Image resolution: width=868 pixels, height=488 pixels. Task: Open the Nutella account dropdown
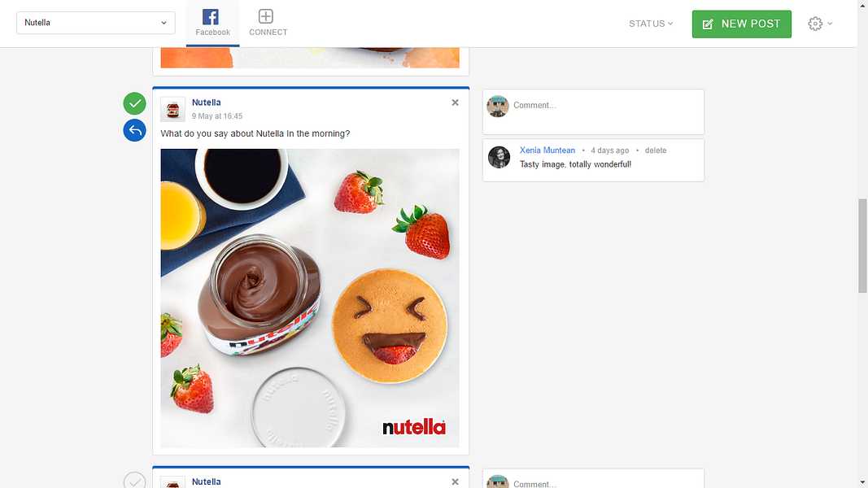tap(96, 23)
